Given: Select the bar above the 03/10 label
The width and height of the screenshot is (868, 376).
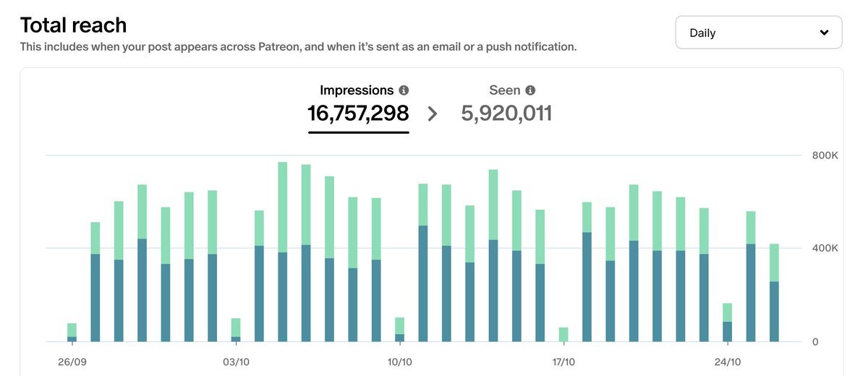Looking at the screenshot, I should [x=236, y=330].
